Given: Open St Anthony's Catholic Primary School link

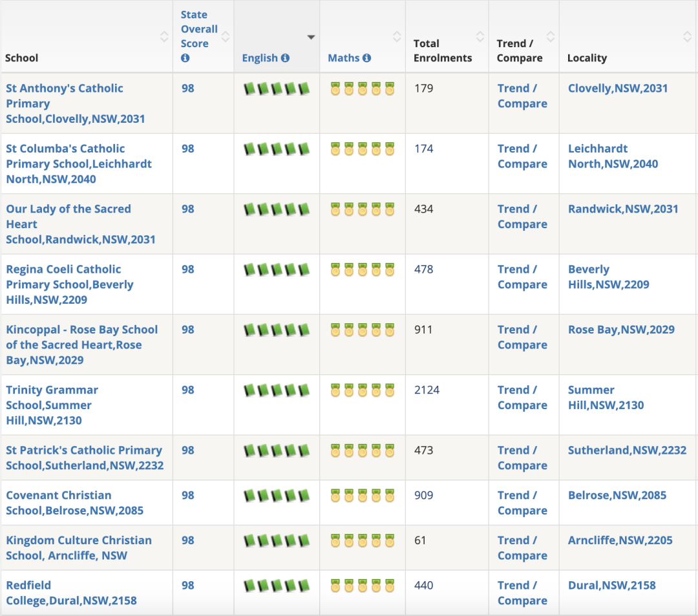Looking at the screenshot, I should click(75, 103).
